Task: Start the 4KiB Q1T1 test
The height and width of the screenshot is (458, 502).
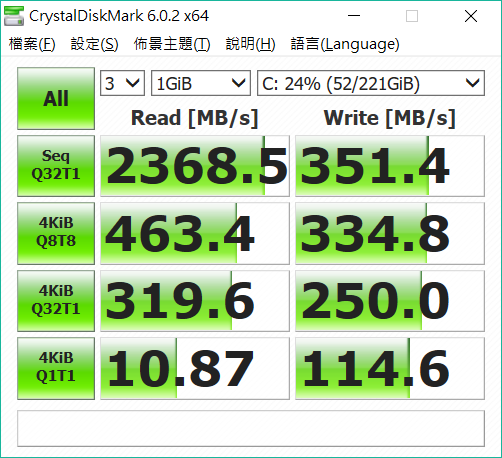Action: pyautogui.click(x=56, y=368)
